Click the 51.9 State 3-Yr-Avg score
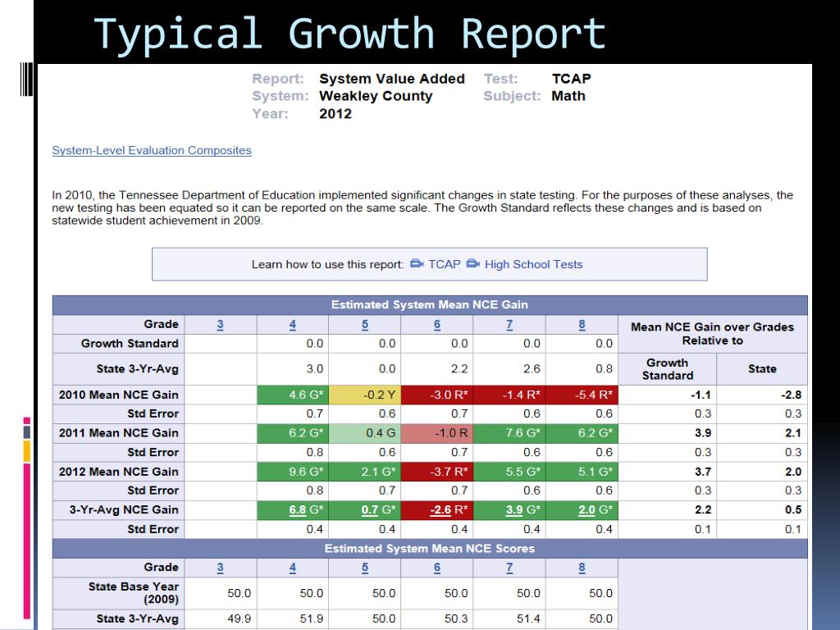This screenshot has height=630, width=840. (x=311, y=619)
